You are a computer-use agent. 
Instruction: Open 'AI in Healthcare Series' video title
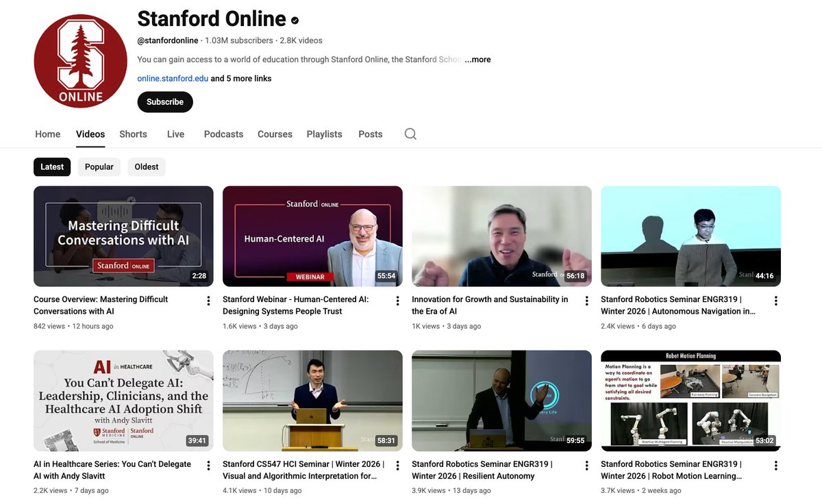[x=112, y=470]
